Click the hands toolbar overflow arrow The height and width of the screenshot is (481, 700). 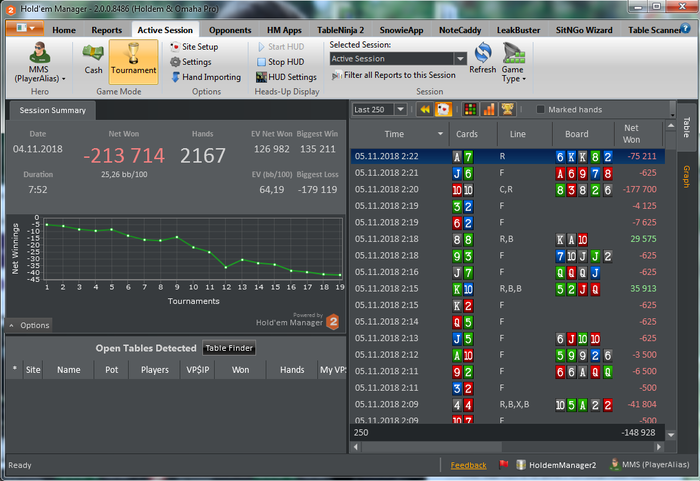click(x=672, y=109)
